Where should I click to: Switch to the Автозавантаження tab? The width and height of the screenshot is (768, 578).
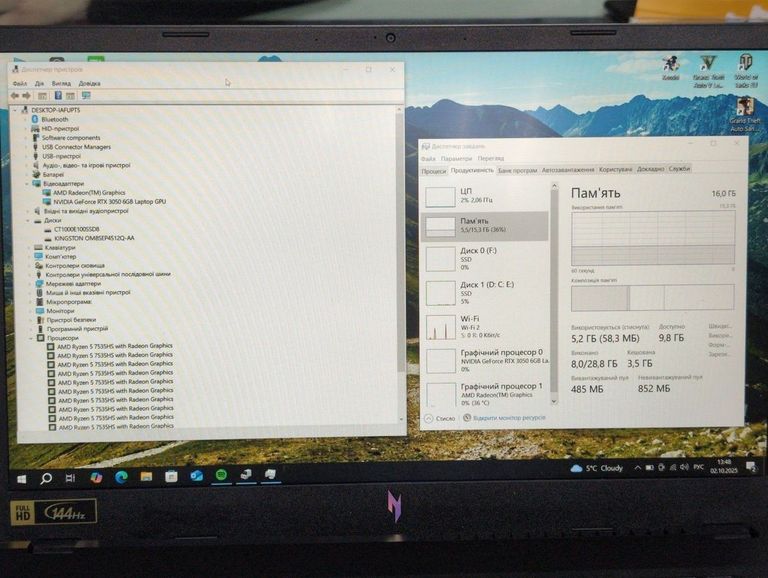(x=568, y=170)
